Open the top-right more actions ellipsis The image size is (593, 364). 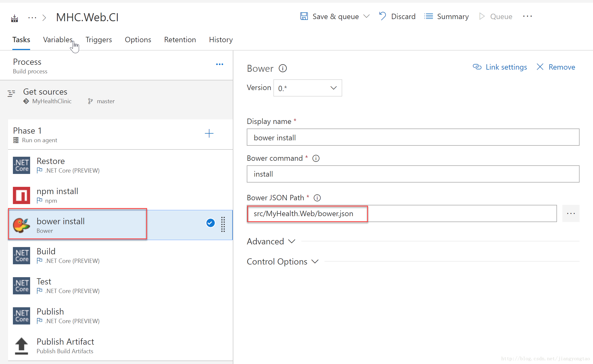[527, 16]
